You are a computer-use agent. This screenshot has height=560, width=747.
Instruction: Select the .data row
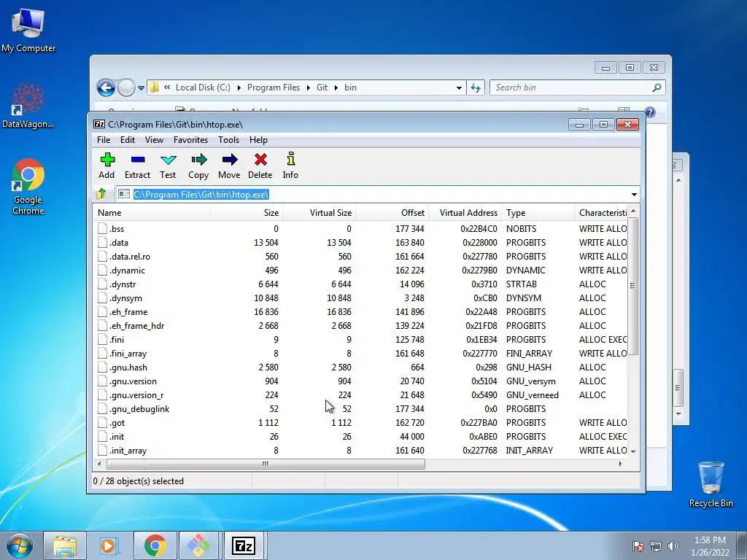coord(361,242)
